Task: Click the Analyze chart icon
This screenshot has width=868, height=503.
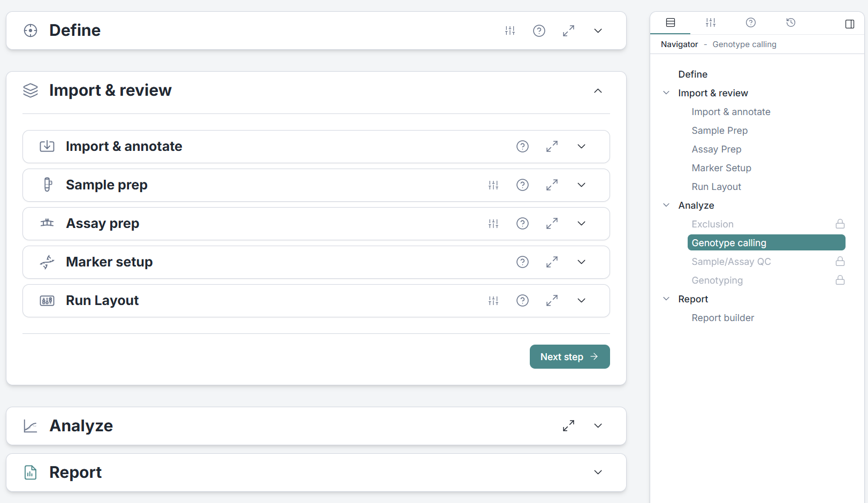Action: 31,426
